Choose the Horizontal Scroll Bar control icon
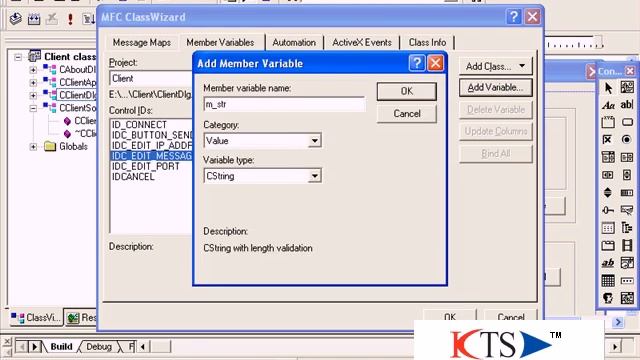640x360 pixels. pyautogui.click(x=608, y=175)
